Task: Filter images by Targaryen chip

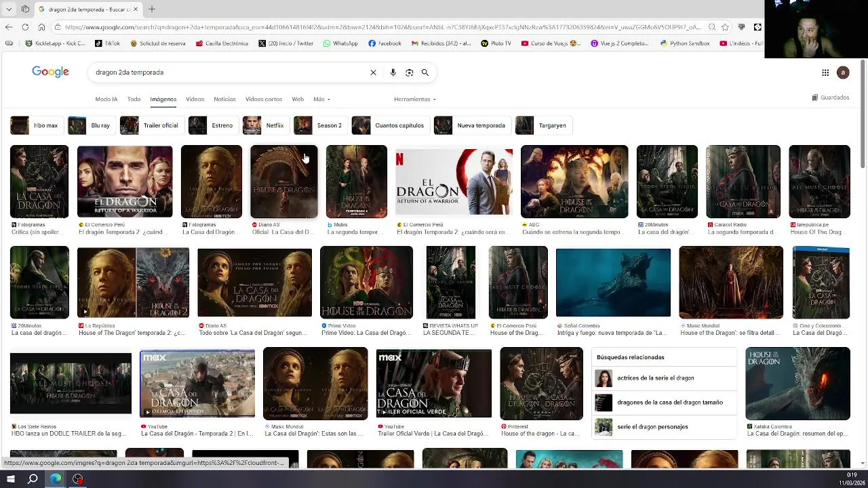Action: pos(542,125)
